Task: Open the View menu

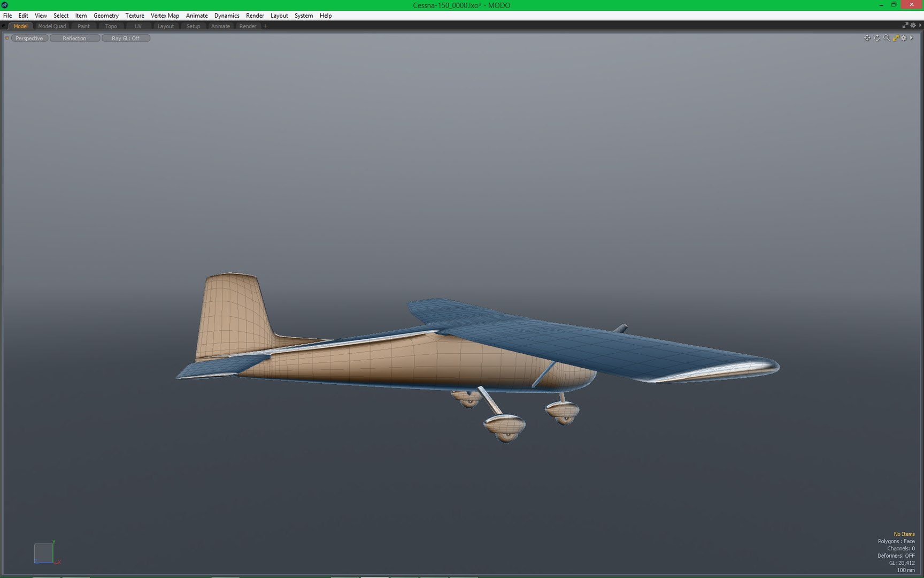Action: point(41,16)
